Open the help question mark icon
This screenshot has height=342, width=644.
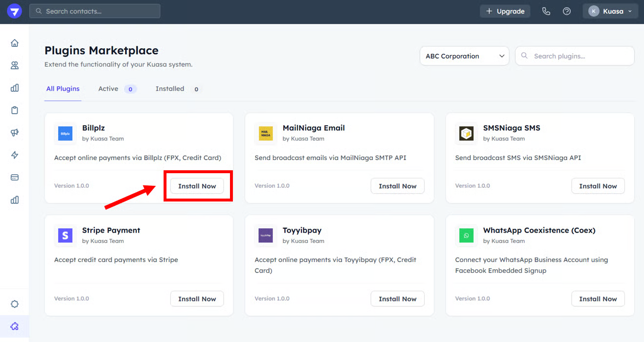567,11
